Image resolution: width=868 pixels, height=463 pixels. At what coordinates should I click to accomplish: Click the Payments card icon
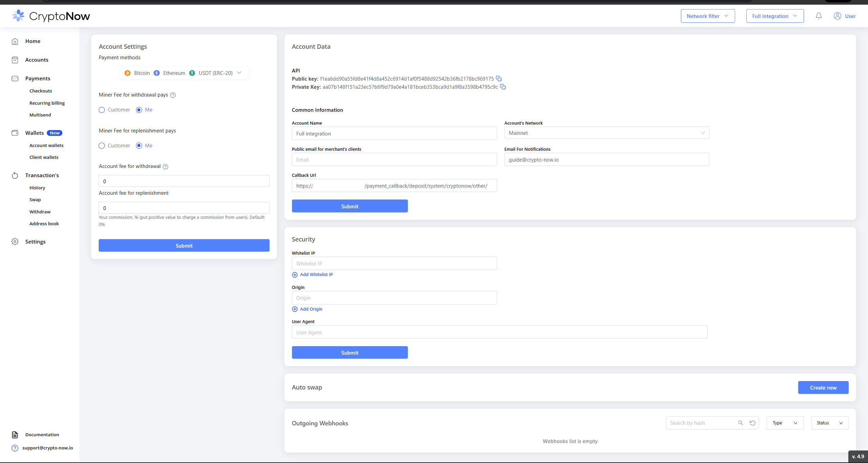coord(15,79)
